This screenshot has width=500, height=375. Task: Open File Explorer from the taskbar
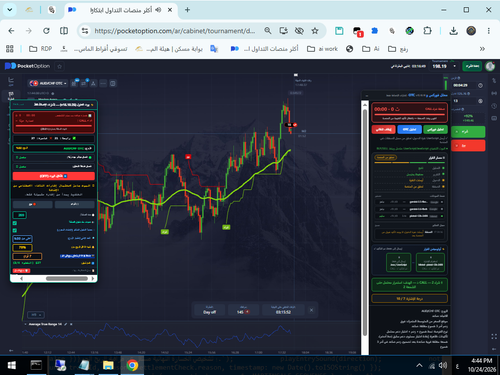(108, 365)
